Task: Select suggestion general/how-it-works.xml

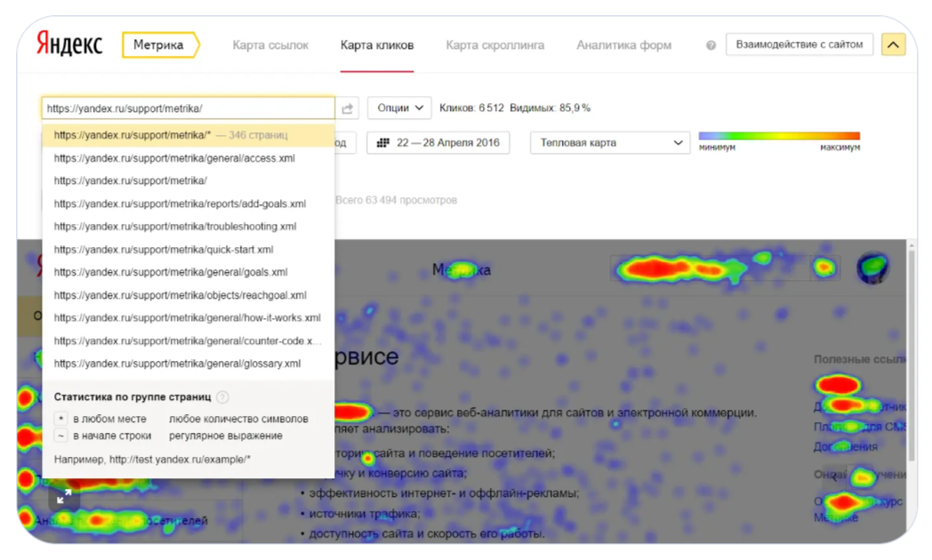Action: click(x=188, y=317)
